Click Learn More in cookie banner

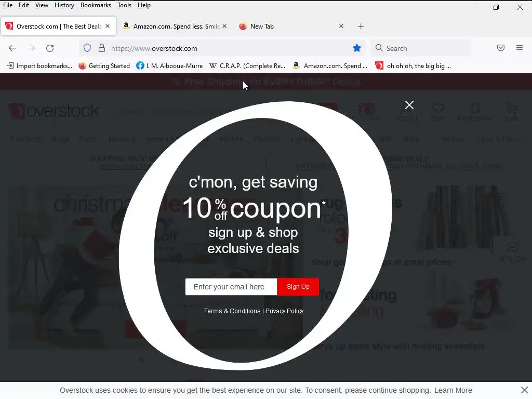pyautogui.click(x=453, y=390)
